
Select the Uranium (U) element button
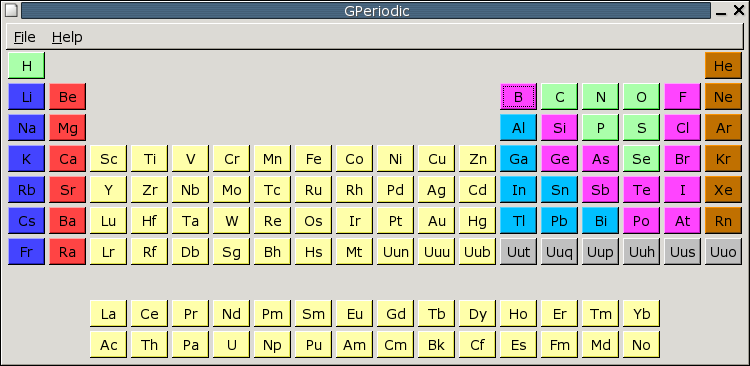click(232, 344)
